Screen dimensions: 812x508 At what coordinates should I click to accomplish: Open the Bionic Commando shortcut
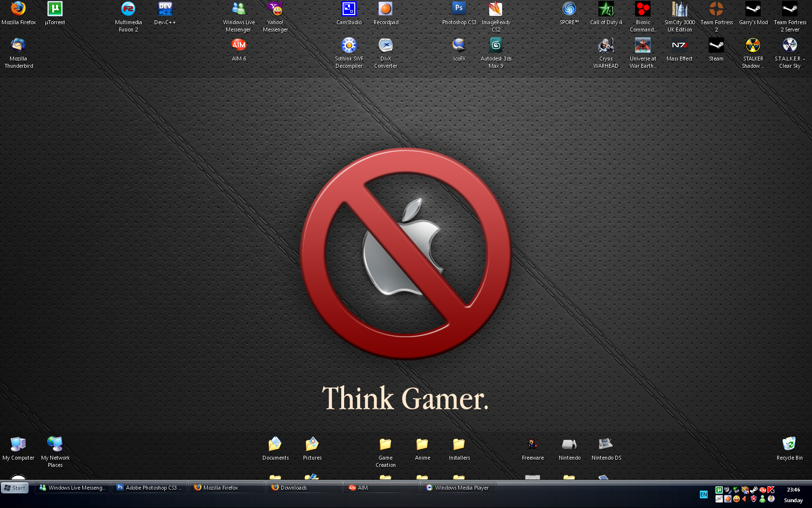click(643, 16)
